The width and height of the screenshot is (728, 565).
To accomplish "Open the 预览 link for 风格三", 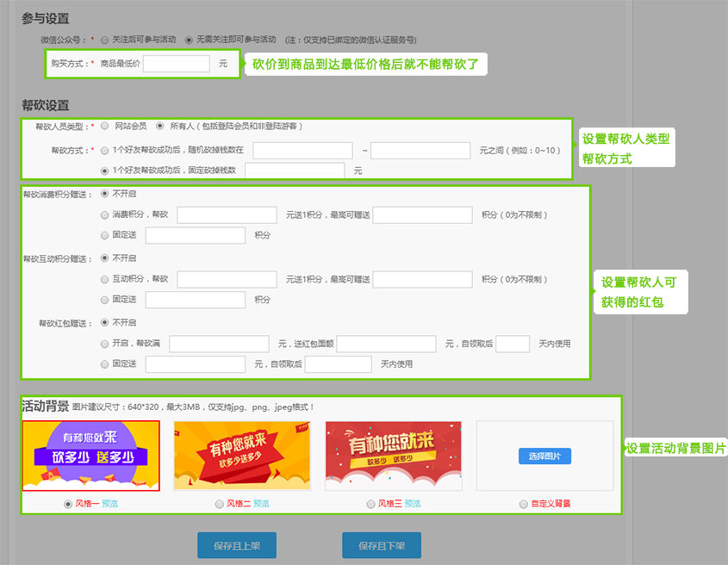I will tap(413, 504).
